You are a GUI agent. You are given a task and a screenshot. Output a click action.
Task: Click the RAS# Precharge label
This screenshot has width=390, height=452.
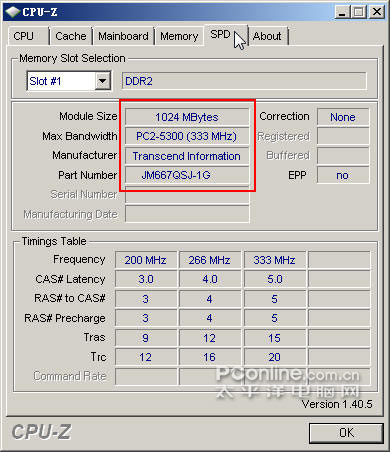tap(65, 318)
